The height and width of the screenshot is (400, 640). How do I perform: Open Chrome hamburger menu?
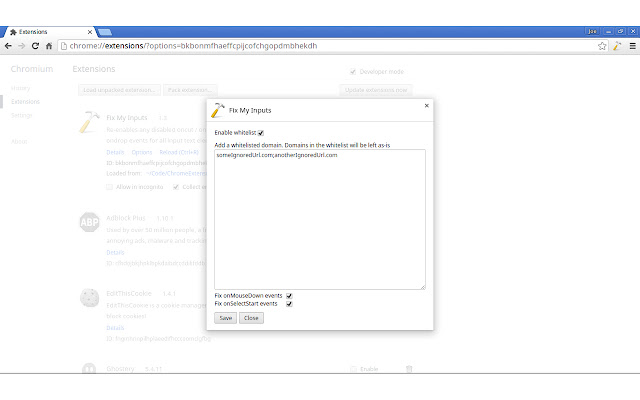[633, 46]
